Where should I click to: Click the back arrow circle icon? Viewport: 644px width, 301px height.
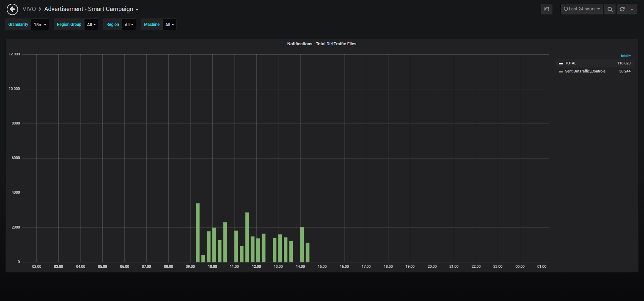(x=12, y=9)
